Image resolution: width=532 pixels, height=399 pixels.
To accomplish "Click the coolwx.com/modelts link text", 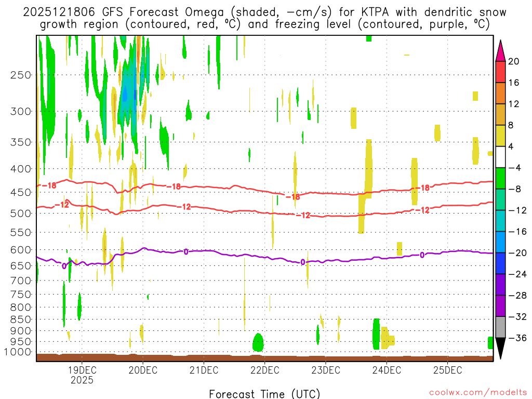I will pyautogui.click(x=478, y=393).
